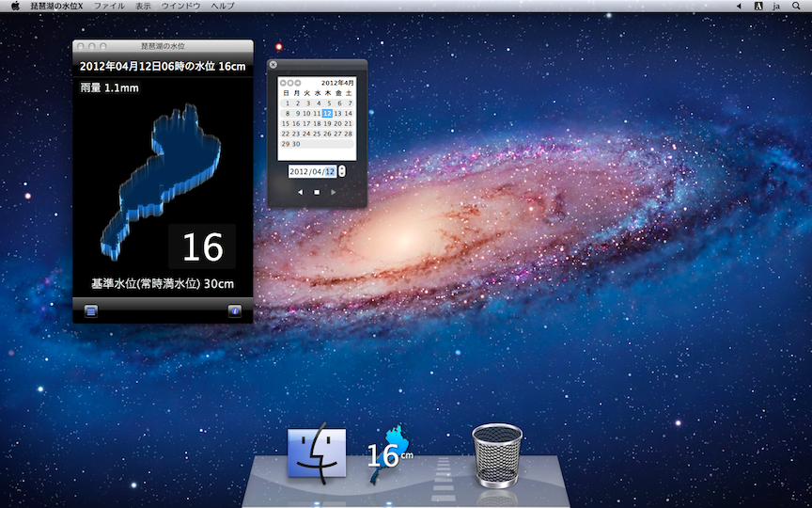This screenshot has height=508, width=812.
Task: Select day 7 in the calendar
Action: 349,103
